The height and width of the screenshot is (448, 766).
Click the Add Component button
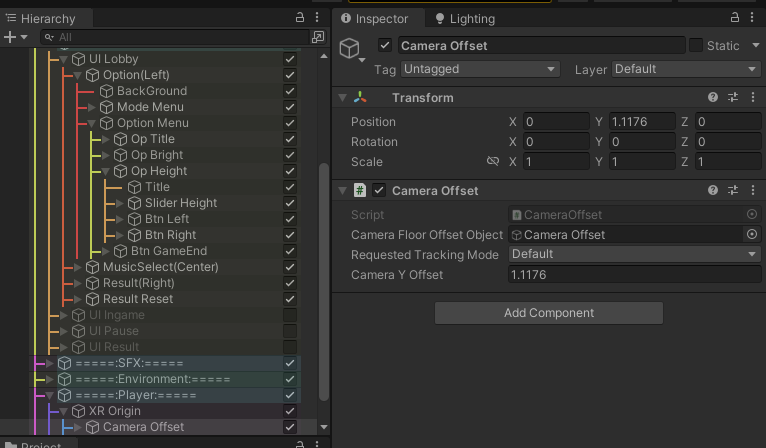pos(549,313)
